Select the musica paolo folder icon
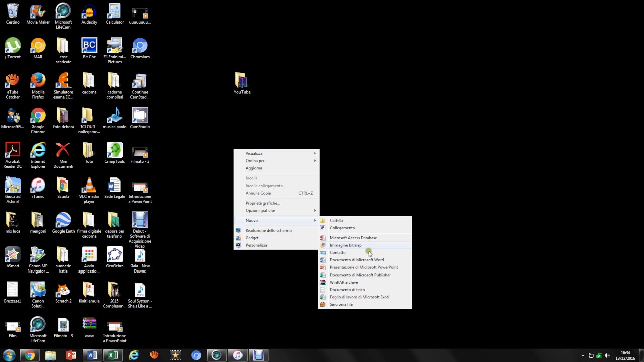 pyautogui.click(x=115, y=118)
